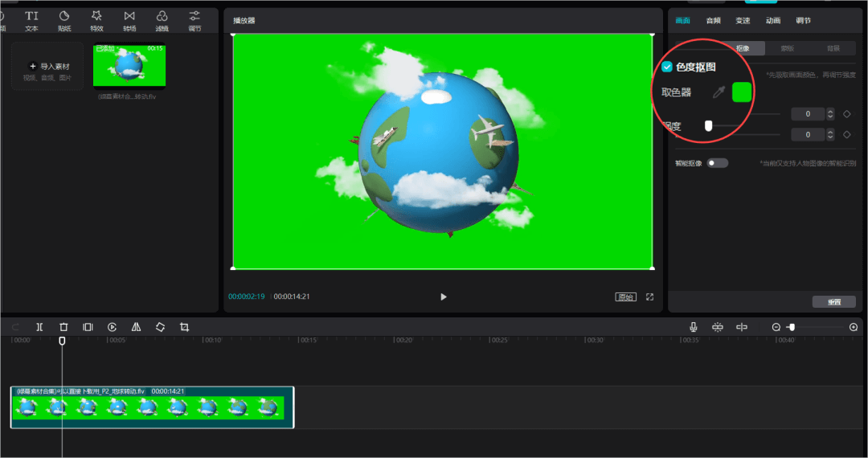
Task: Switch to the 变速 speed tab
Action: coord(743,20)
